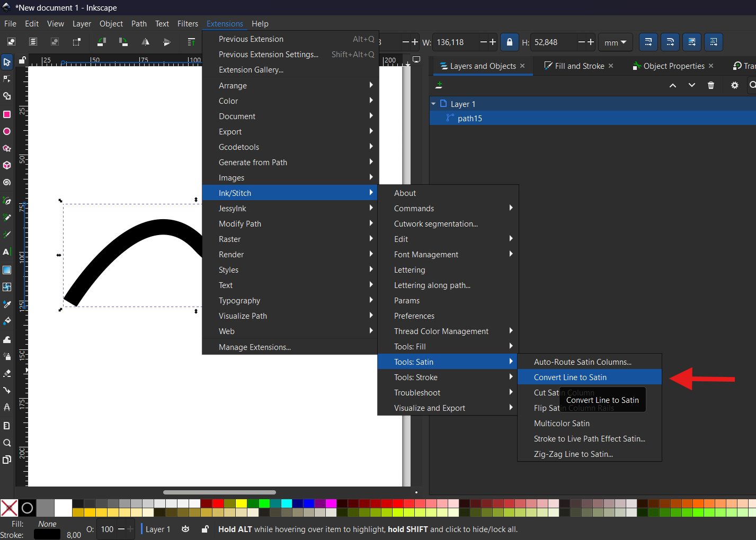Toggle scale rounded corners option
The image size is (756, 540).
[670, 42]
